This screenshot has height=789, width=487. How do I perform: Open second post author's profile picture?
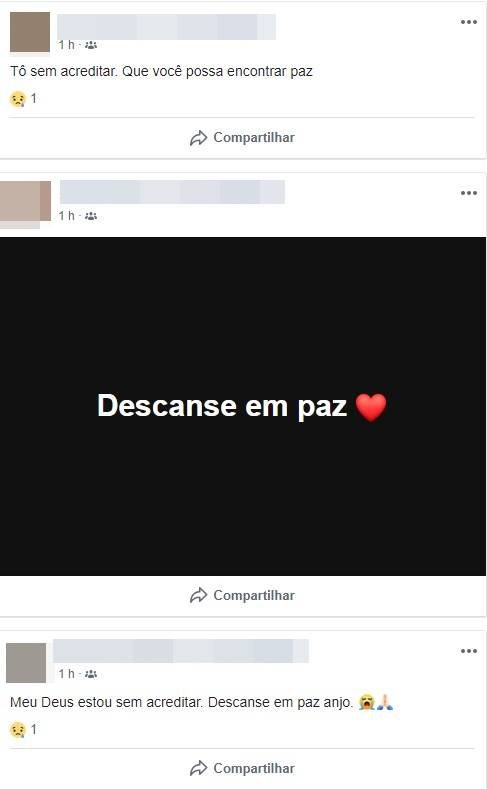coord(25,201)
